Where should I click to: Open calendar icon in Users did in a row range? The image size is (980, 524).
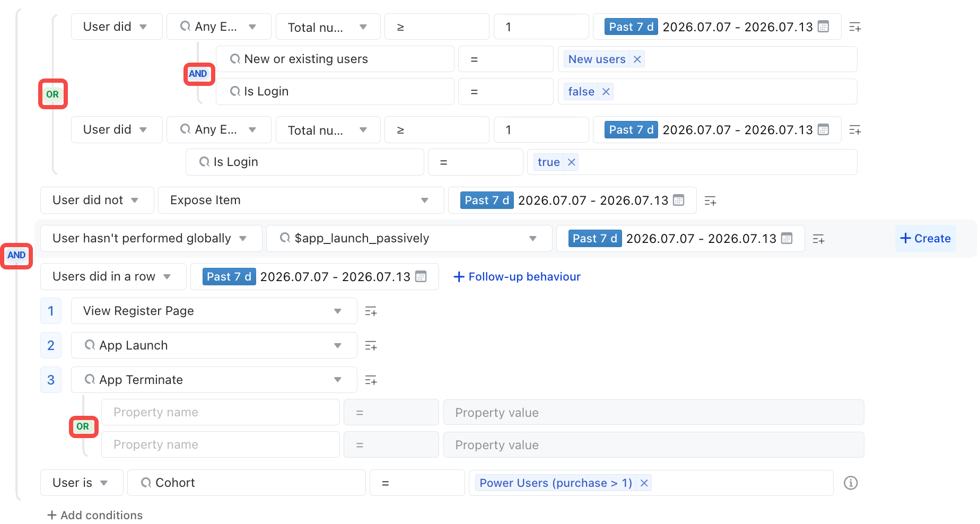pos(421,276)
